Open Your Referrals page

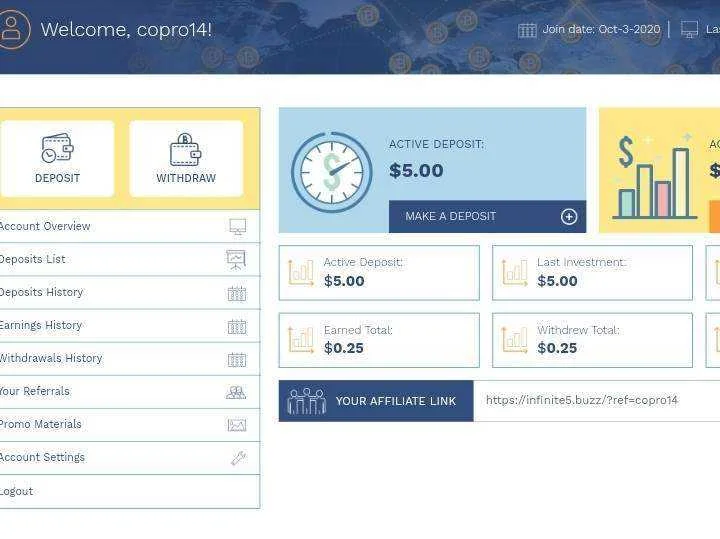point(129,392)
